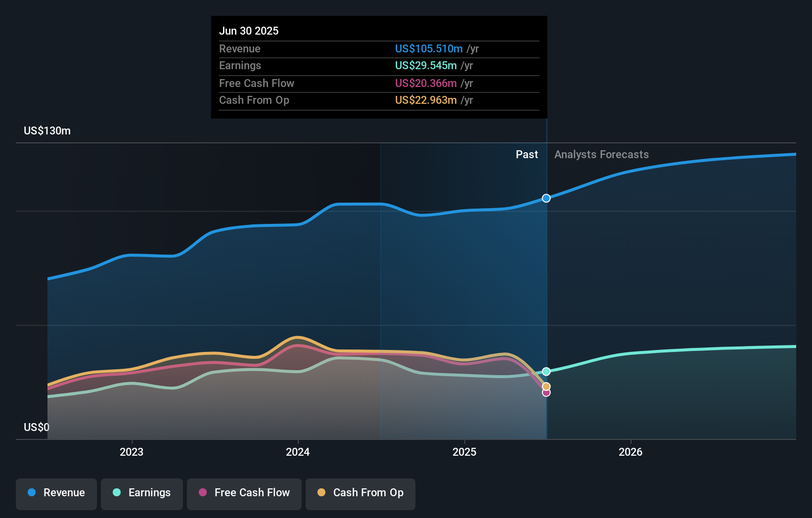Click the blue Revenue legend dot
The image size is (812, 518).
click(31, 493)
